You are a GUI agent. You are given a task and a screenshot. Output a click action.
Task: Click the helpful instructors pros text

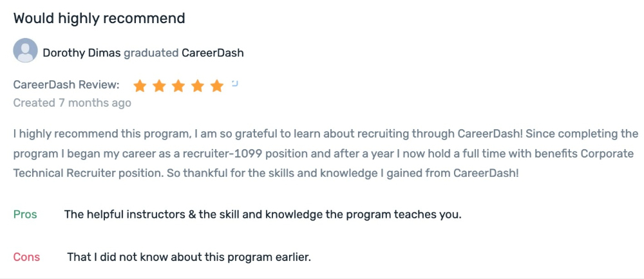point(263,215)
